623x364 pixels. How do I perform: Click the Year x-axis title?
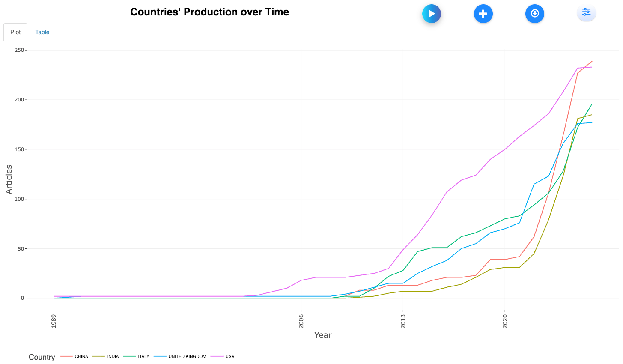[x=323, y=335]
